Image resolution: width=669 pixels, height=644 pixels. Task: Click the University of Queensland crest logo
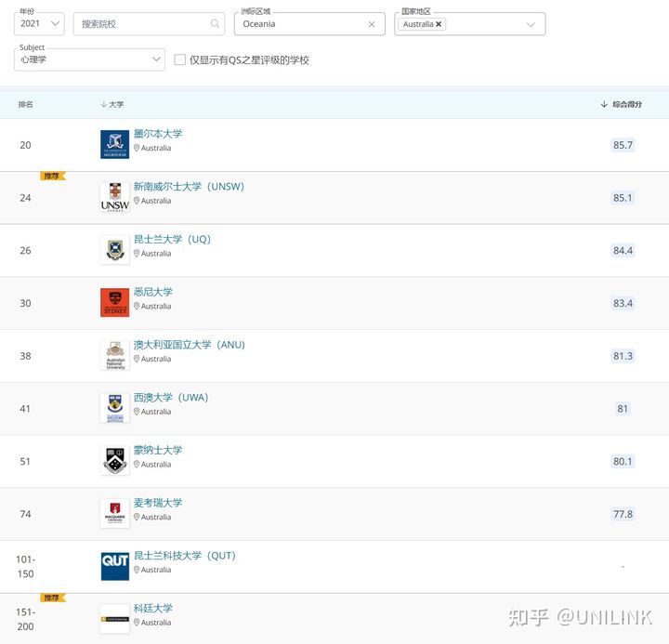coord(115,250)
